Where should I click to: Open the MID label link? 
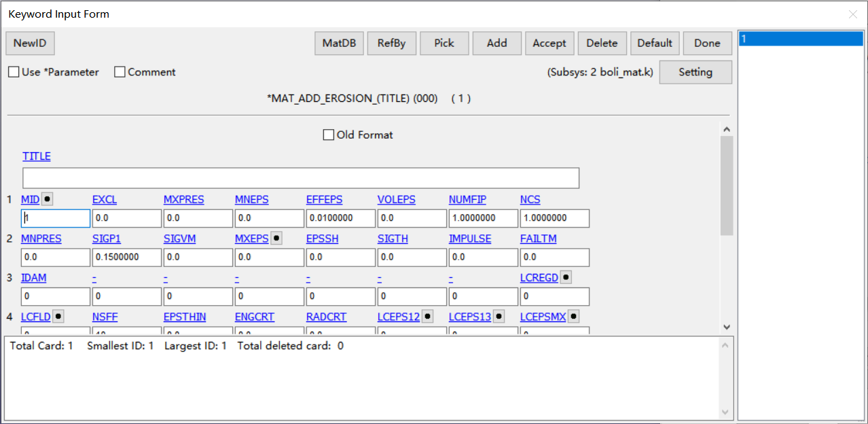click(30, 200)
